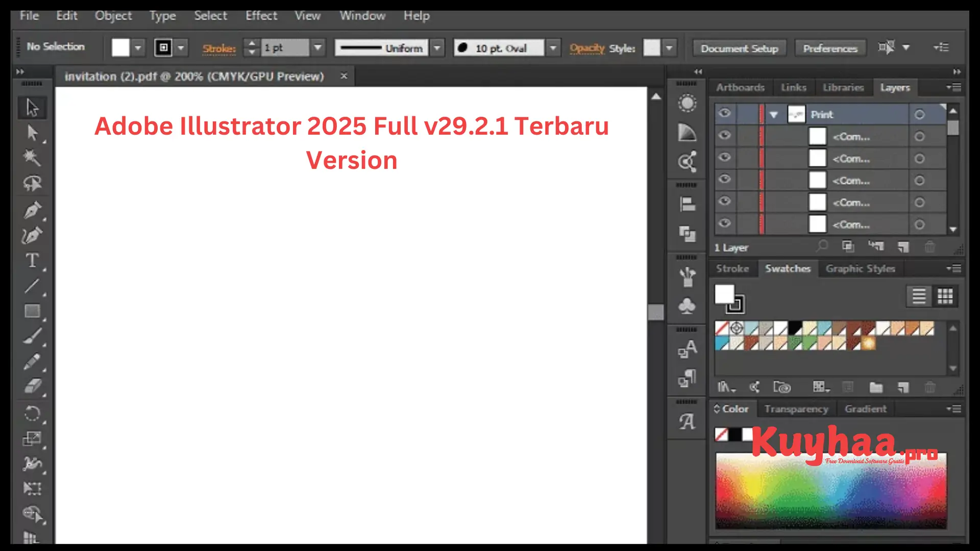Open 10 pt. Oval brush dropdown

click(553, 48)
